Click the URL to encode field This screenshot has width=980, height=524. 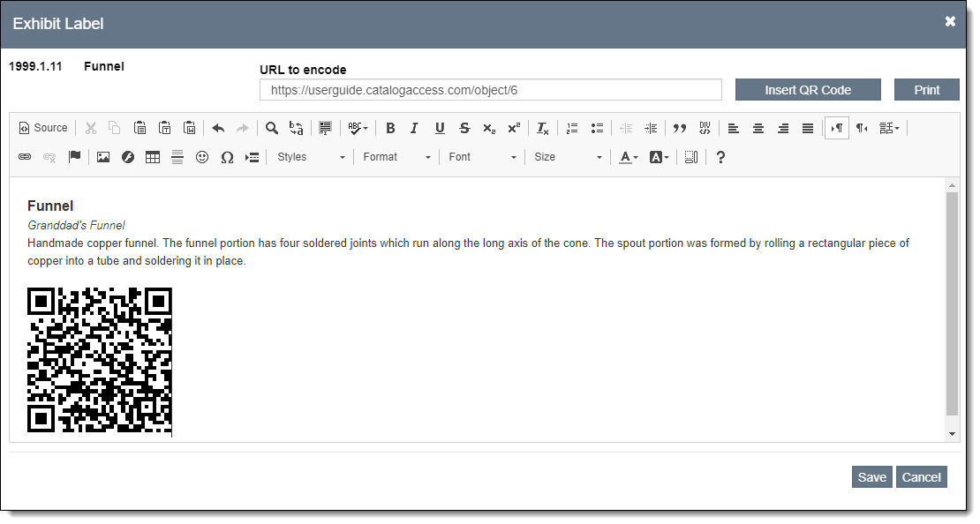[x=491, y=90]
